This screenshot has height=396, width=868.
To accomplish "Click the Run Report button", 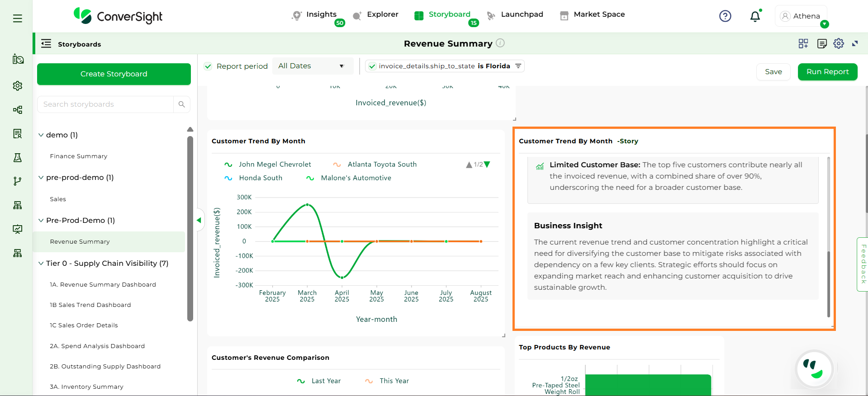I will tap(827, 72).
